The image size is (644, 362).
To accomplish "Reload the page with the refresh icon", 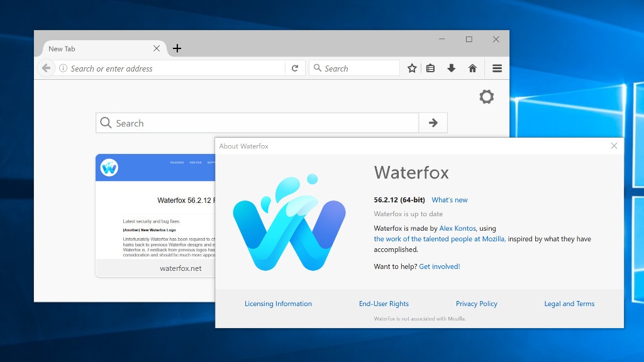I will 295,68.
